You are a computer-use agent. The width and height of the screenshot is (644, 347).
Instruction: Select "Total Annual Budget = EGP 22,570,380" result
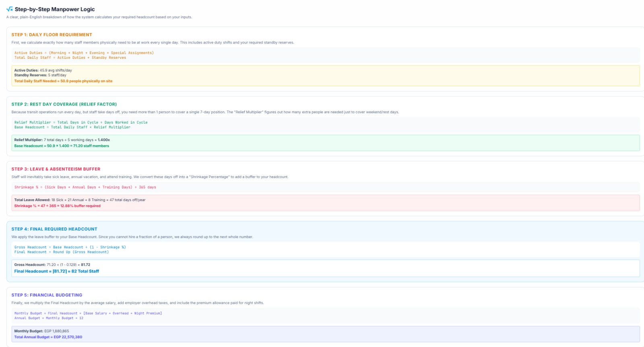pyautogui.click(x=48, y=337)
